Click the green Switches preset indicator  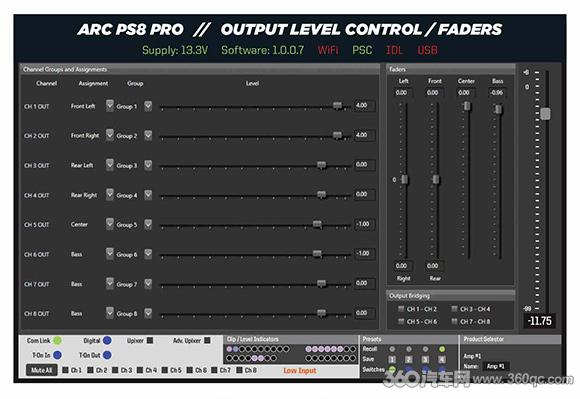pos(392,369)
